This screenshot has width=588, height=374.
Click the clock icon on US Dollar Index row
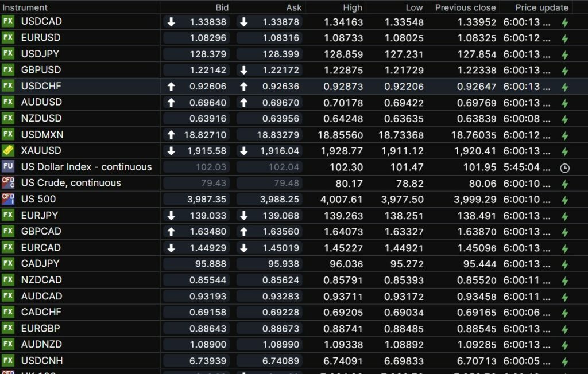[x=564, y=168]
